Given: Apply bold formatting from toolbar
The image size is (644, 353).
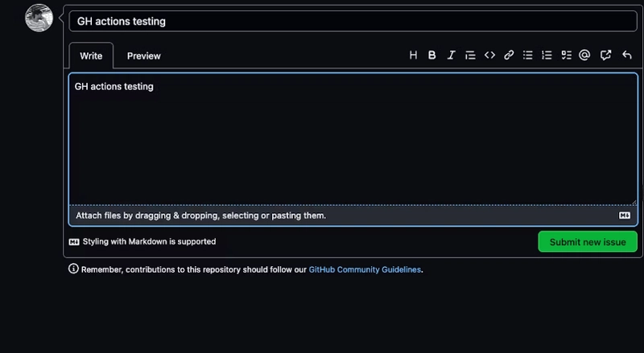Looking at the screenshot, I should (x=432, y=55).
